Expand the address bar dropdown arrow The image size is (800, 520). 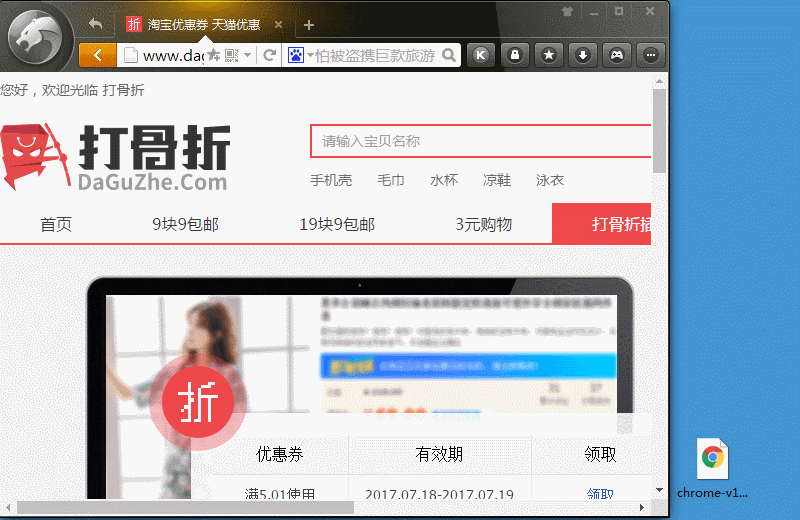click(248, 55)
